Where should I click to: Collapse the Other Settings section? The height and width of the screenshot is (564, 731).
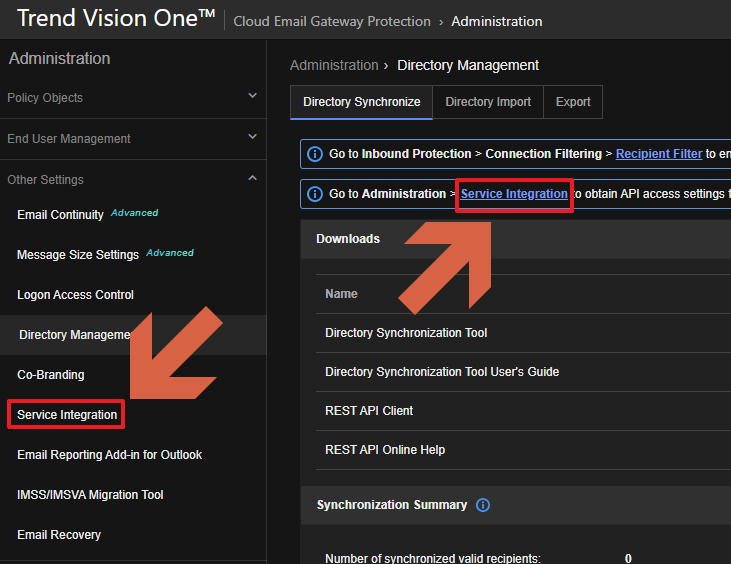(252, 179)
